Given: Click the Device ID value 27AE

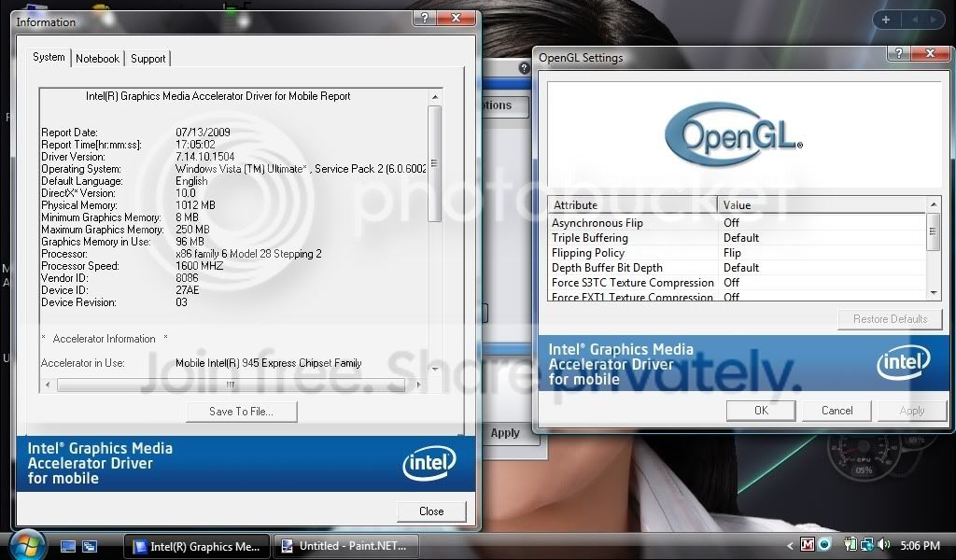Looking at the screenshot, I should click(187, 290).
